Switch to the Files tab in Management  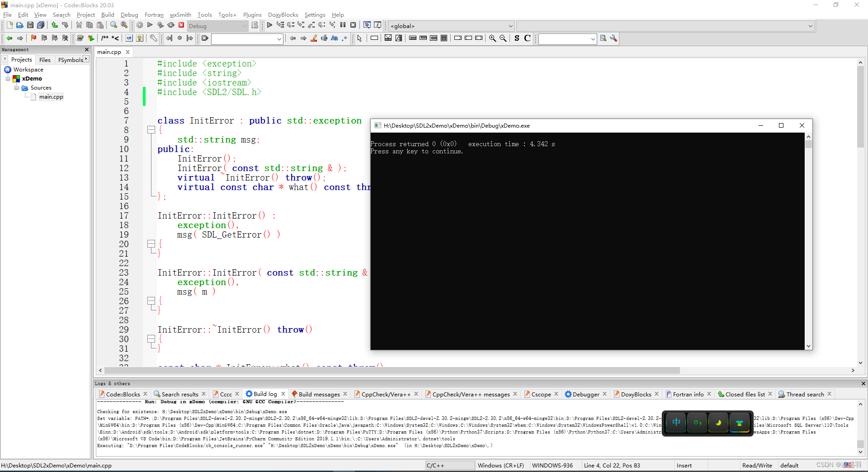coord(45,60)
